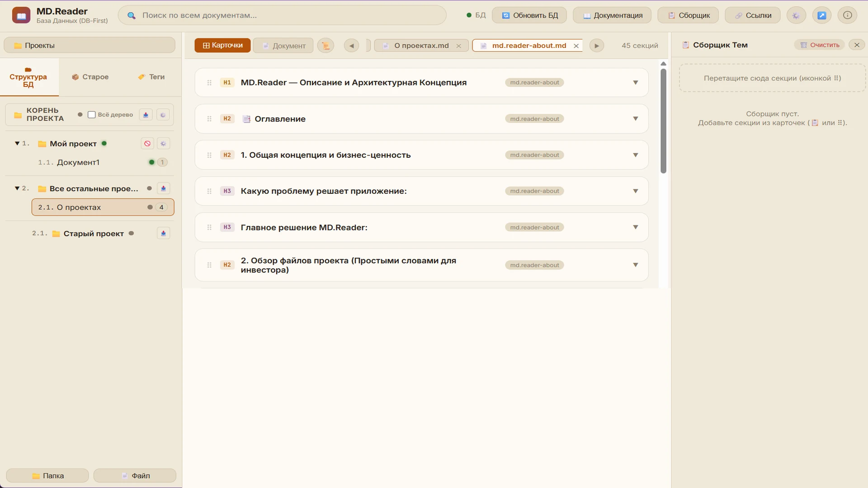Click upload icon beside Старый проект
The image size is (868, 488).
(x=163, y=234)
